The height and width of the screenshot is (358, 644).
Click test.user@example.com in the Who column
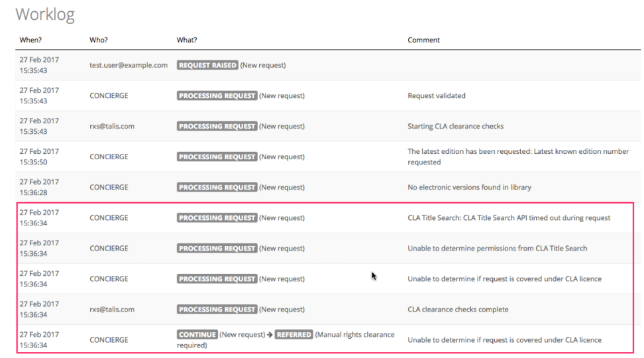(129, 65)
